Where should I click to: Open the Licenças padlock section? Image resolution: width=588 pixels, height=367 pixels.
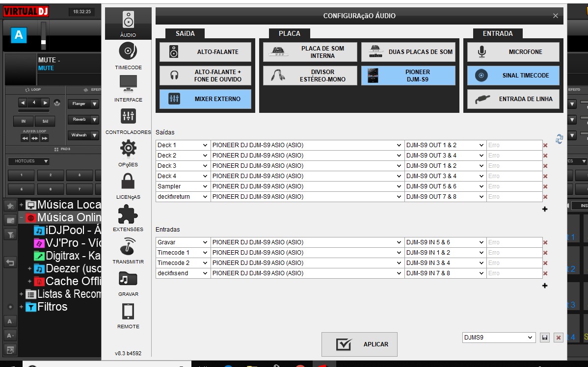click(x=128, y=185)
